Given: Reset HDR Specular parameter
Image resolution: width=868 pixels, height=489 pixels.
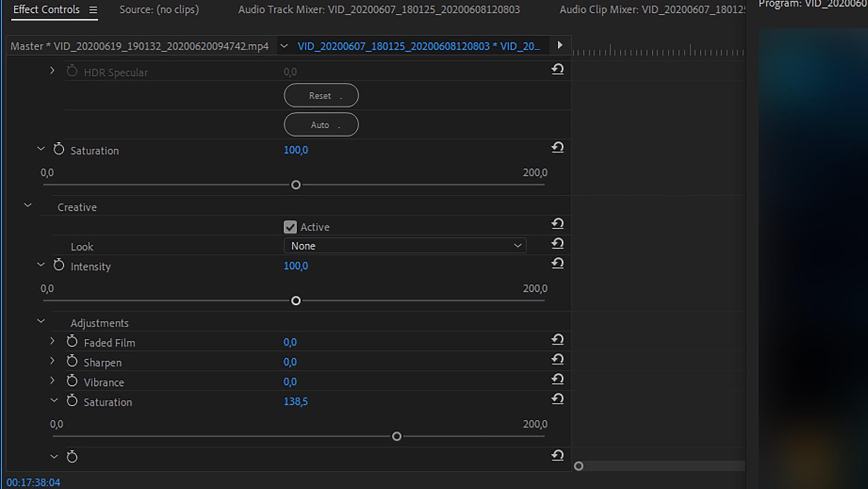Looking at the screenshot, I should point(558,69).
